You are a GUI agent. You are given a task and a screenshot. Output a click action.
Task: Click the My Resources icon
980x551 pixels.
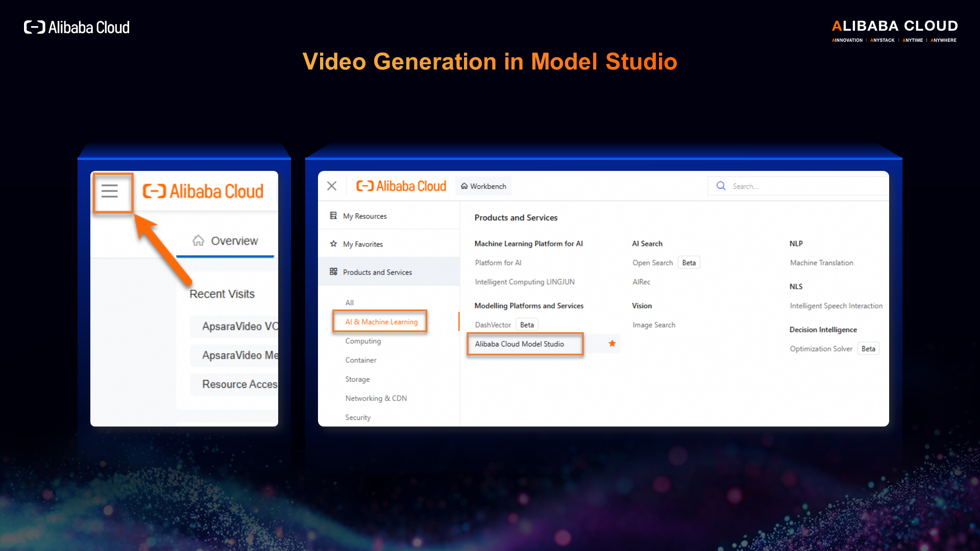[x=333, y=216]
